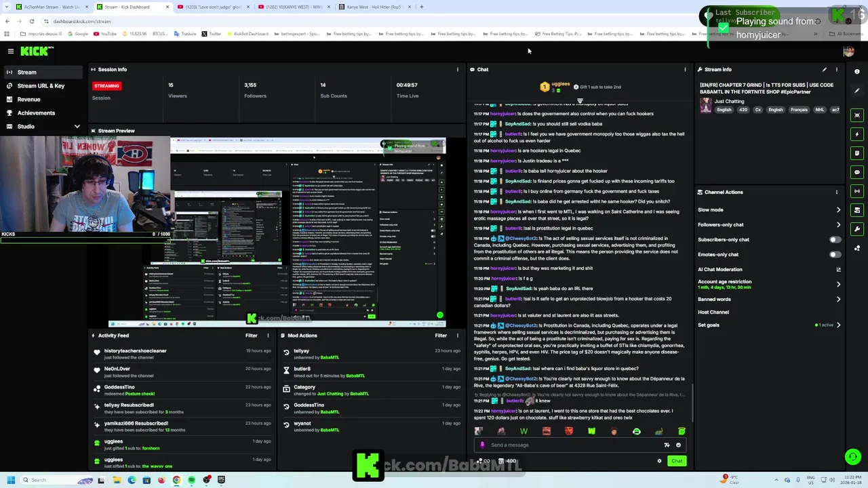
Task: Open the hamburger menu next to the Kick logo
Action: (x=11, y=52)
